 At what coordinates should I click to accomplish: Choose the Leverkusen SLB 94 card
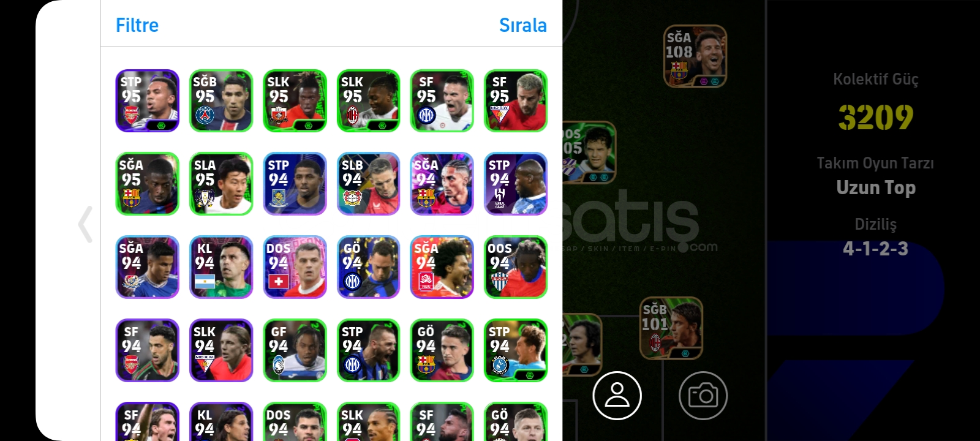coord(368,184)
